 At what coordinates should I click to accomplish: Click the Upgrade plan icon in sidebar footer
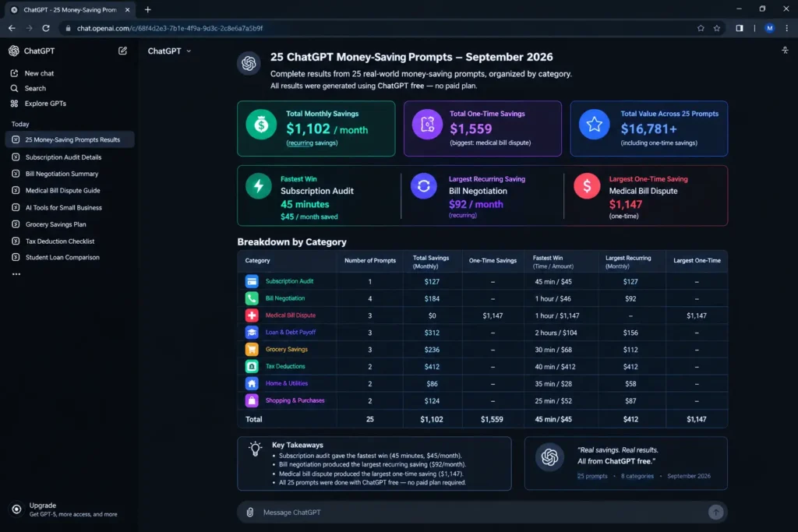(16, 509)
